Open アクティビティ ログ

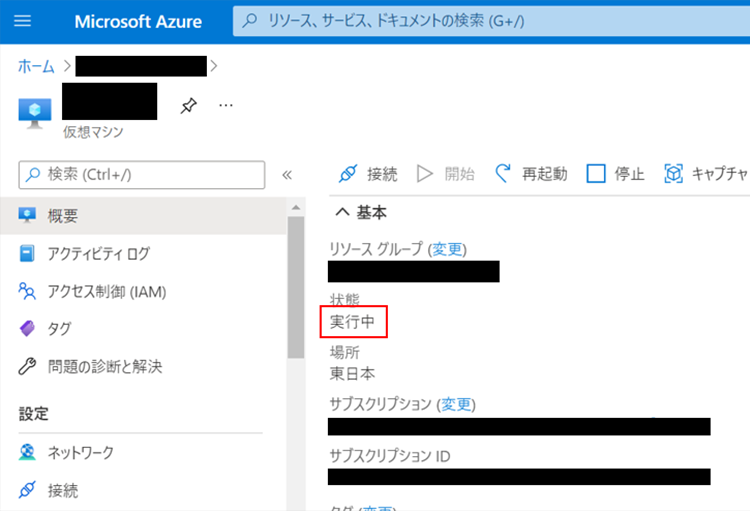tap(99, 254)
